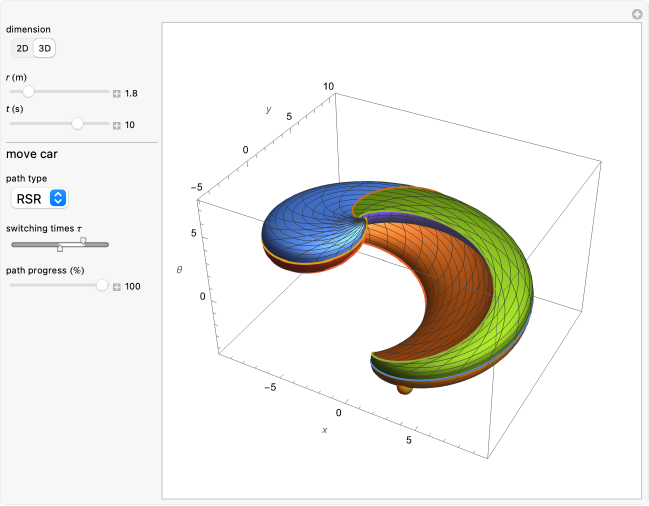Screen dimensions: 649x506
Task: Click the path progress slider thumb
Action: [x=101, y=286]
